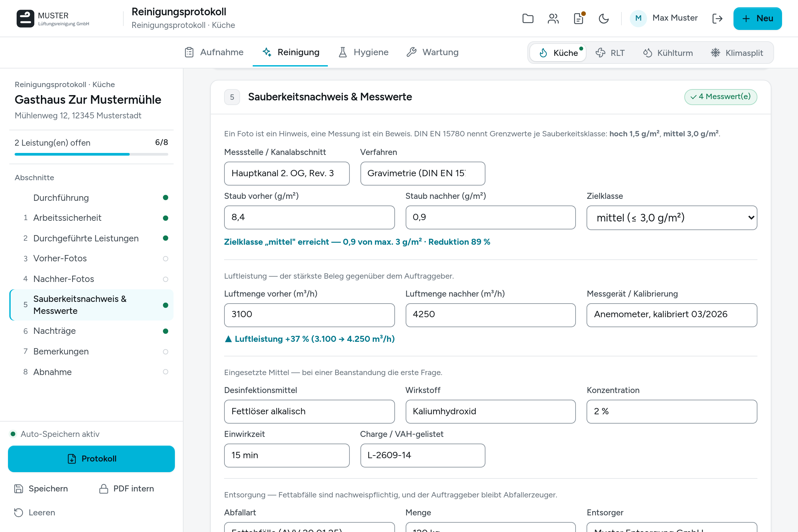Open the Verfahren Gravimetrie field
Image resolution: width=798 pixels, height=532 pixels.
(422, 173)
